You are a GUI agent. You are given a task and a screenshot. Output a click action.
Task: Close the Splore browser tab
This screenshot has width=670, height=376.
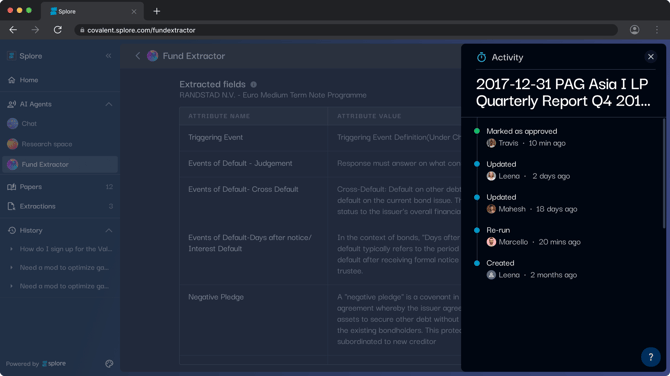click(134, 12)
